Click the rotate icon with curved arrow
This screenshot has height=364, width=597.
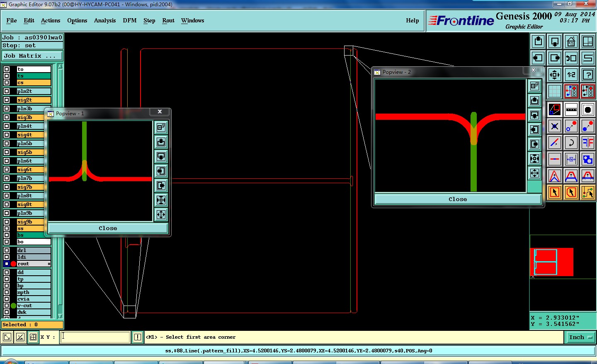coord(571,143)
